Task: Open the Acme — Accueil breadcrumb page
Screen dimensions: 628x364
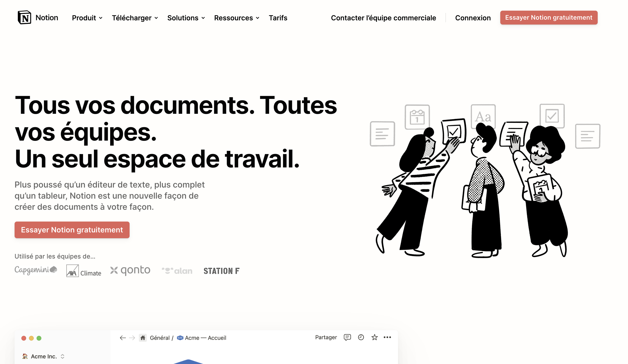Action: (x=206, y=338)
